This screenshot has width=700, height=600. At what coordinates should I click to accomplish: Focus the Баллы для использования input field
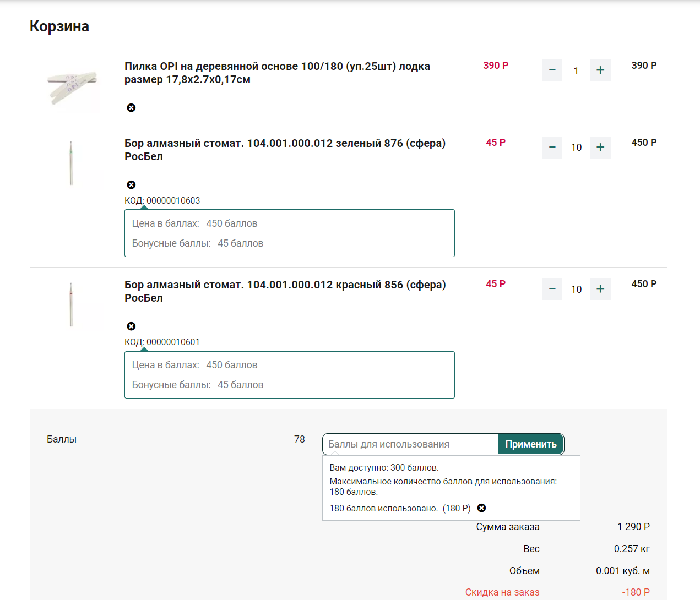[x=410, y=444]
